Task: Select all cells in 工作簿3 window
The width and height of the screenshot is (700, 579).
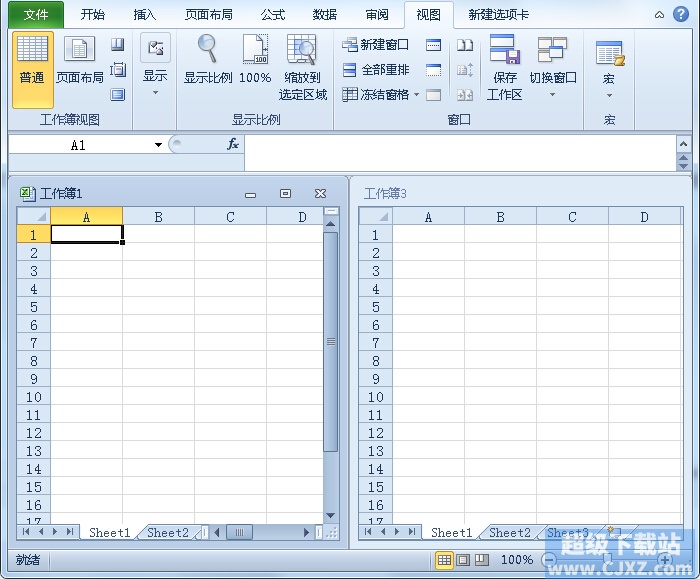Action: 376,217
